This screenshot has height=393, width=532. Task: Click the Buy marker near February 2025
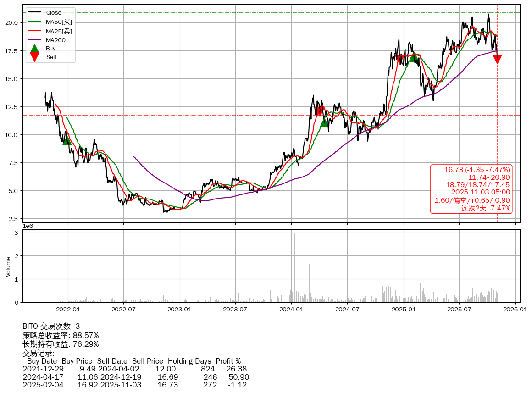[x=413, y=57]
